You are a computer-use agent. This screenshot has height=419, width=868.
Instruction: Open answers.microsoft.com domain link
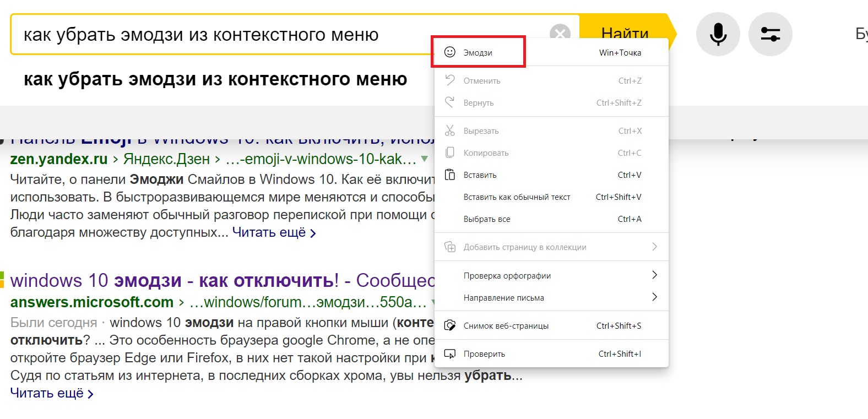92,302
